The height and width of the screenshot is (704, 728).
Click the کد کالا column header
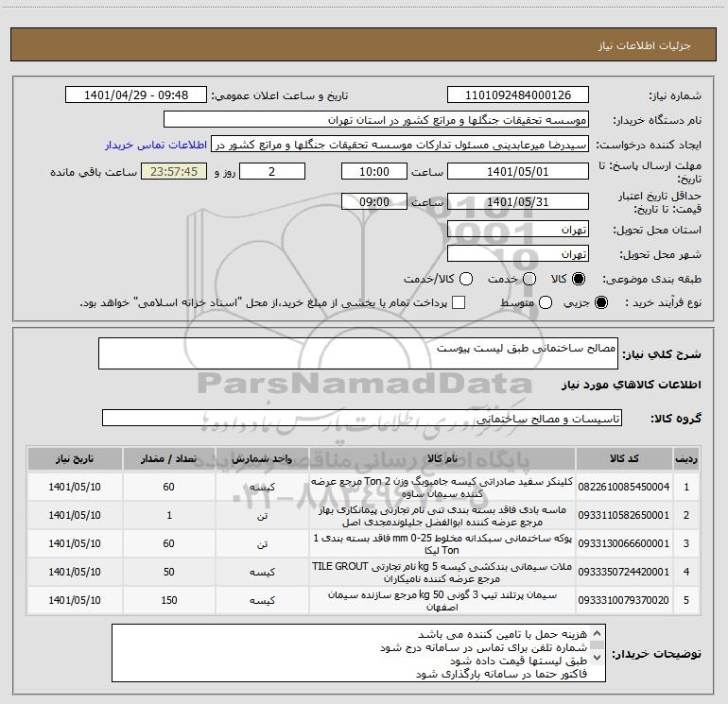pos(624,459)
